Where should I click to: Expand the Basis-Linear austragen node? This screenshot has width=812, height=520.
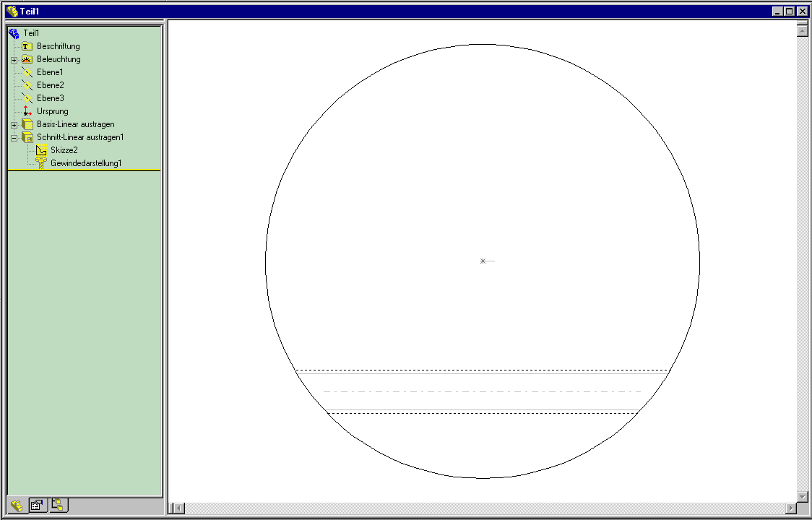[x=14, y=126]
